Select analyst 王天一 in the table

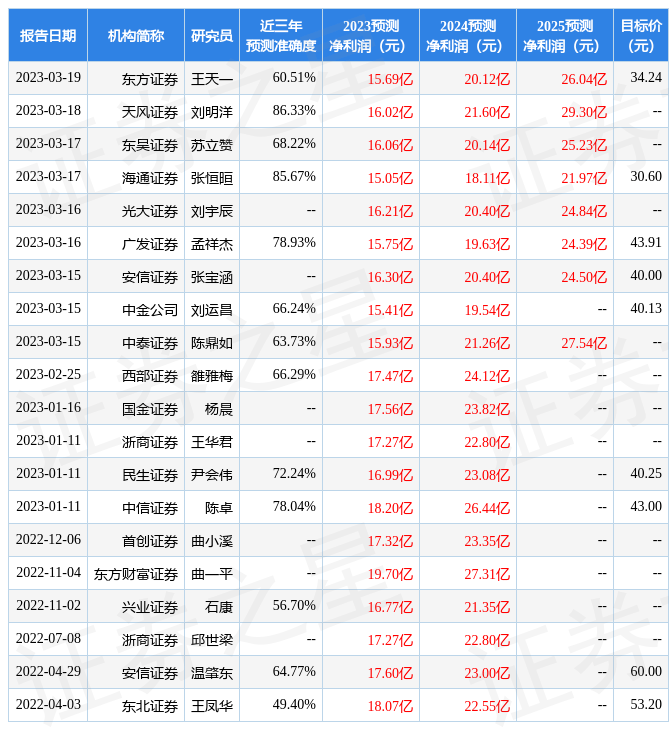point(212,79)
